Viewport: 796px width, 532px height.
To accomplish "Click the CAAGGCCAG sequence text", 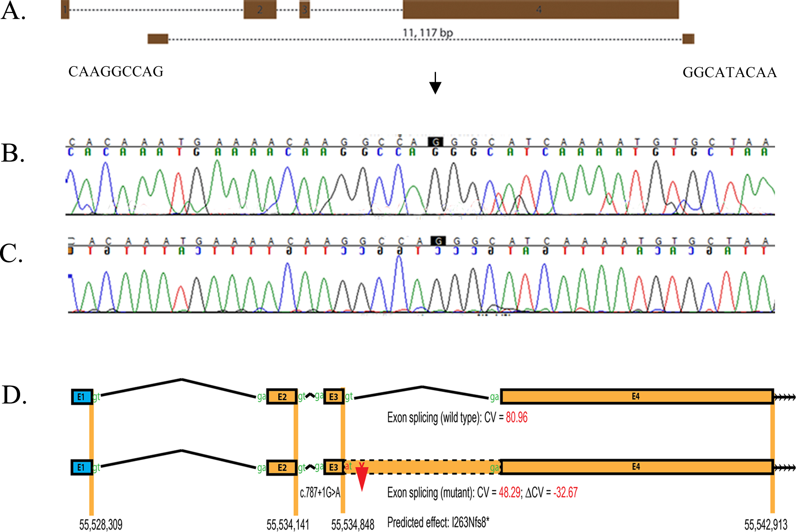I will tap(116, 72).
